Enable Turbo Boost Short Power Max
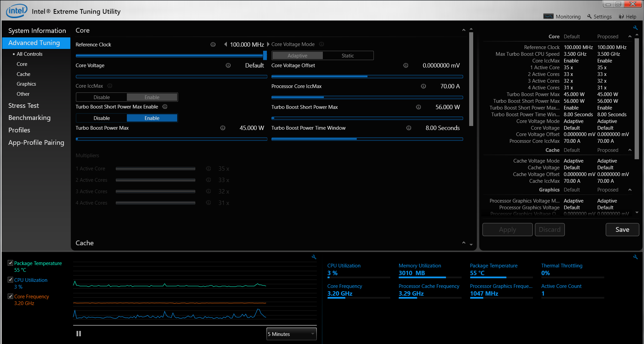Screen dimensions: 644x344 pos(152,118)
